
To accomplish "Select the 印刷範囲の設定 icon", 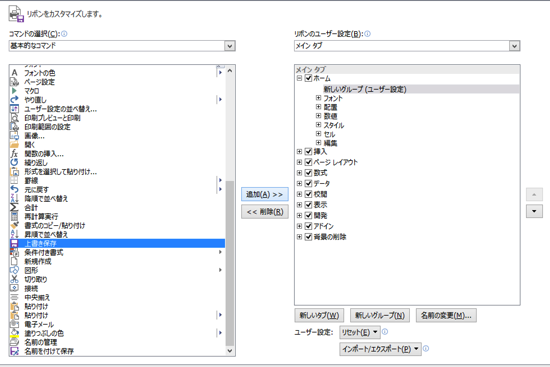I will click(14, 127).
